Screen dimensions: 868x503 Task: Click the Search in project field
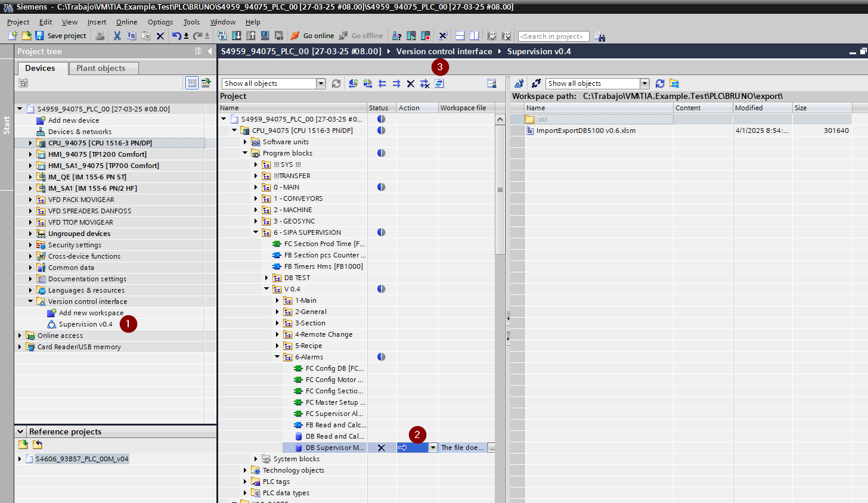coord(553,36)
